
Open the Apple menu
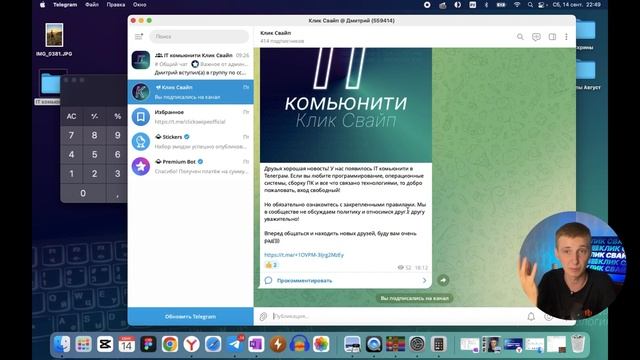[42, 5]
